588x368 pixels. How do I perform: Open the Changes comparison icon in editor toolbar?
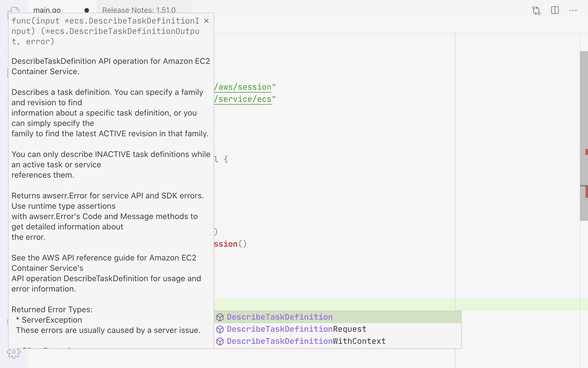[x=537, y=10]
